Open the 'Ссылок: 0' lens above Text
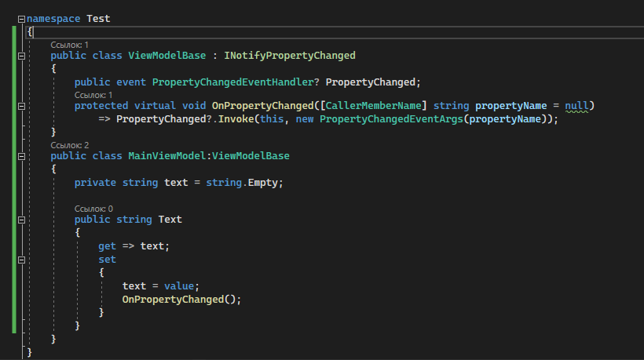This screenshot has height=360, width=644. [x=93, y=209]
